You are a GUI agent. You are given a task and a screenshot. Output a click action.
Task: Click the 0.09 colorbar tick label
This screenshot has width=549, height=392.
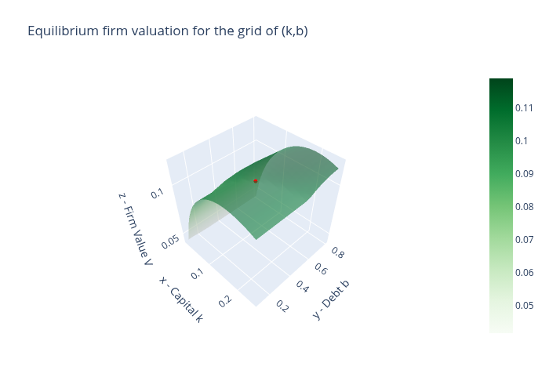tap(525, 174)
